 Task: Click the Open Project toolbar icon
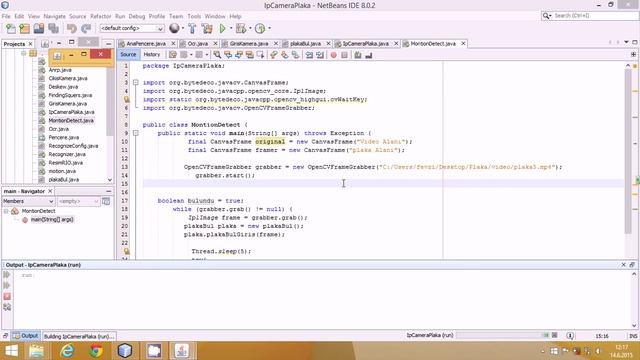coord(39,28)
